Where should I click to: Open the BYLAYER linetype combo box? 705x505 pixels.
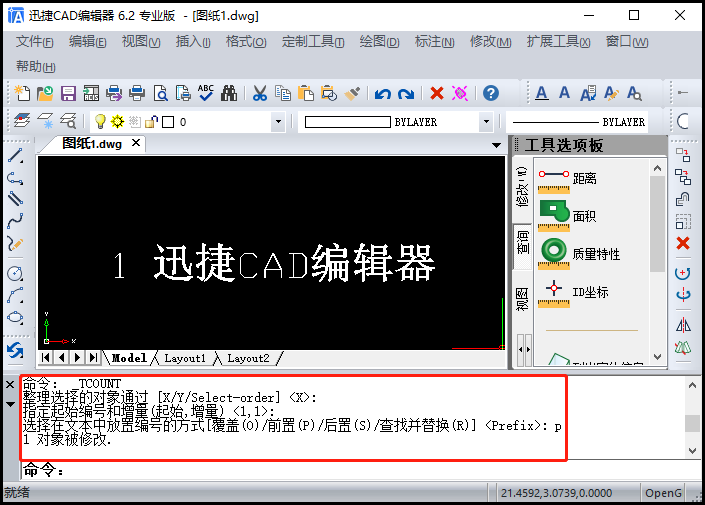pyautogui.click(x=577, y=122)
